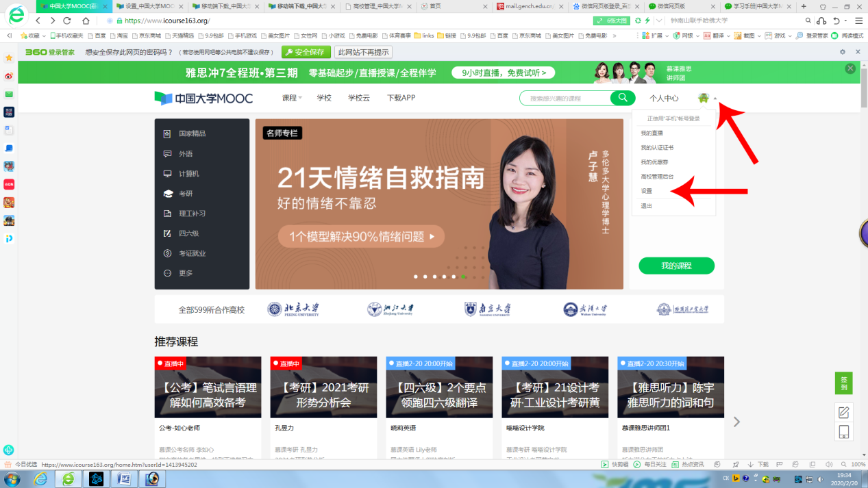This screenshot has width=868, height=488.
Task: Close the green IELTS banner ad
Action: click(850, 68)
